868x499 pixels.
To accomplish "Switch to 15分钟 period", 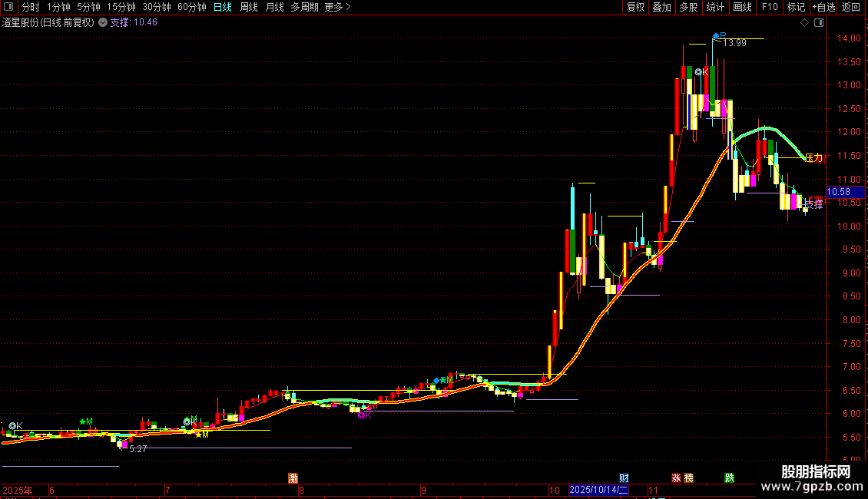I will click(121, 7).
